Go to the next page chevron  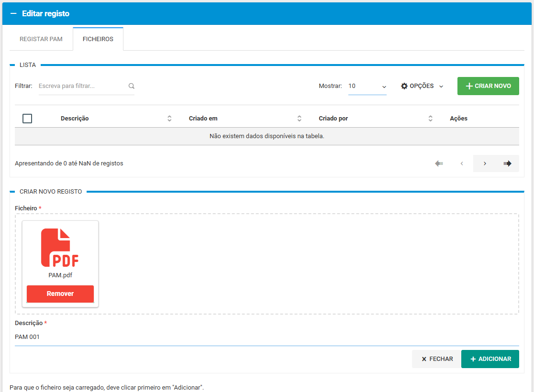(485, 163)
